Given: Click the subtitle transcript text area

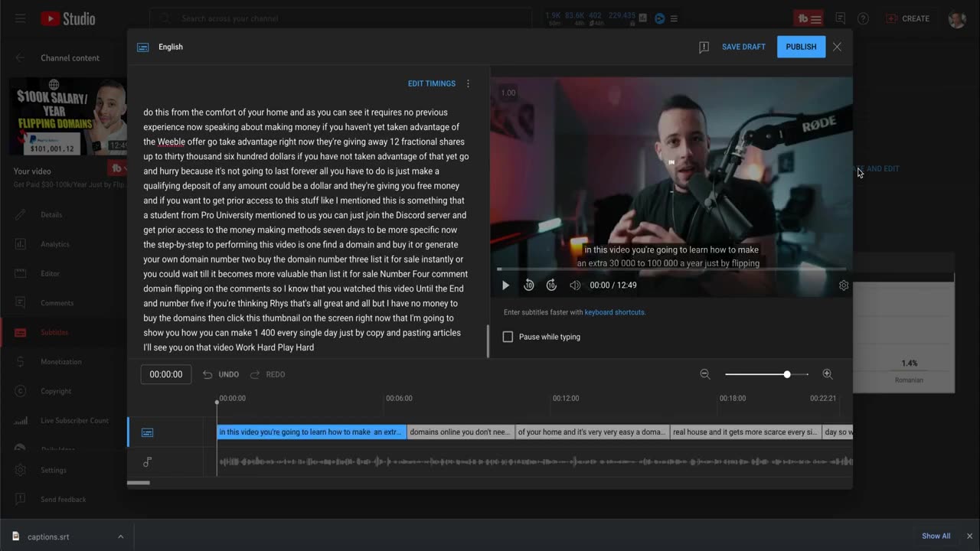Looking at the screenshot, I should coord(306,230).
